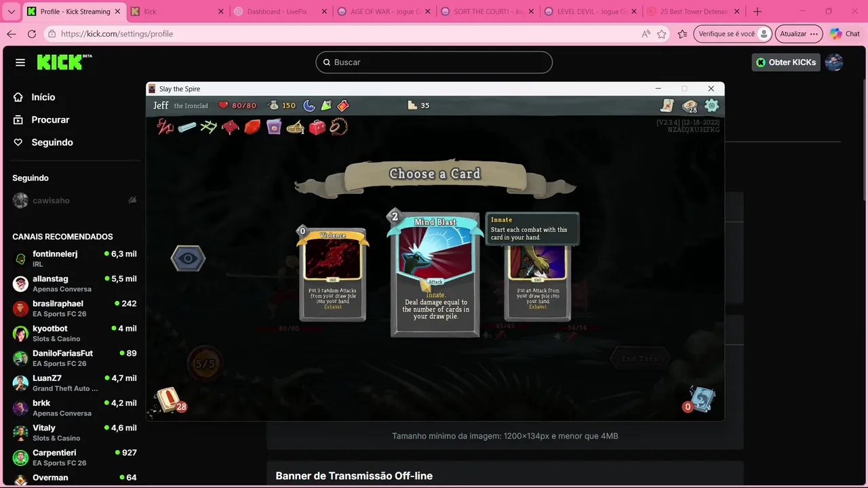The height and width of the screenshot is (488, 868).
Task: Inspect the golden lamp relic
Action: (x=296, y=127)
